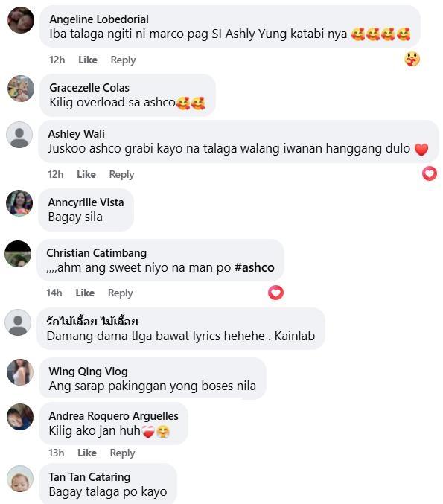Open Anncyrille Vista's profile name
This screenshot has width=443, height=504.
click(x=86, y=202)
